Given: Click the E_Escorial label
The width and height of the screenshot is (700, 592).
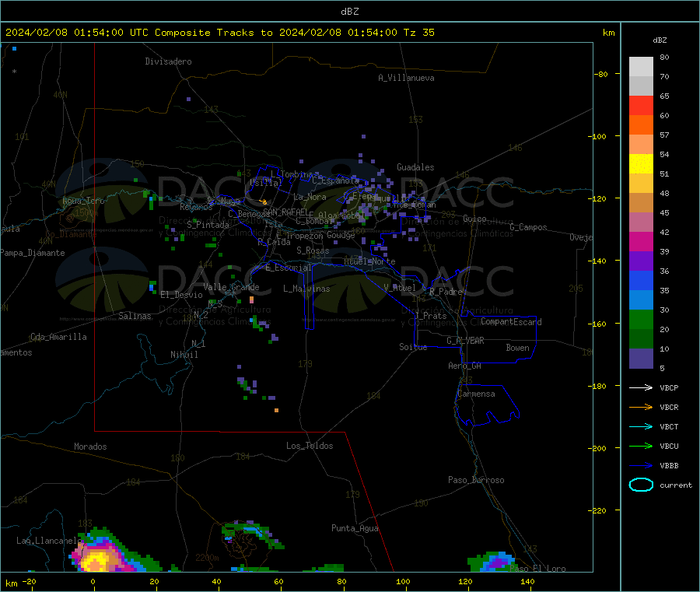Looking at the screenshot, I should point(289,268).
